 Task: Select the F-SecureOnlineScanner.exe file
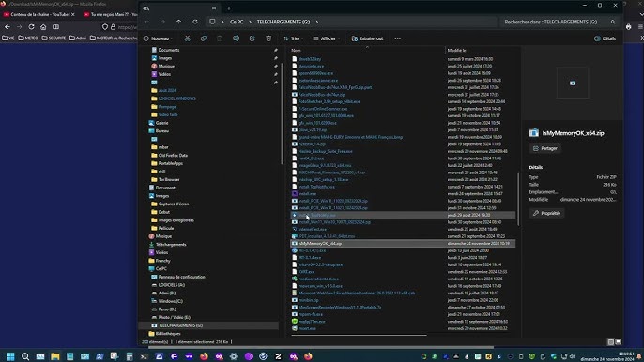322,109
